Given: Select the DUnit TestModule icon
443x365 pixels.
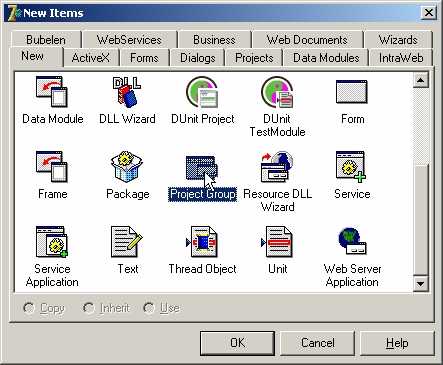Looking at the screenshot, I should pos(277,92).
